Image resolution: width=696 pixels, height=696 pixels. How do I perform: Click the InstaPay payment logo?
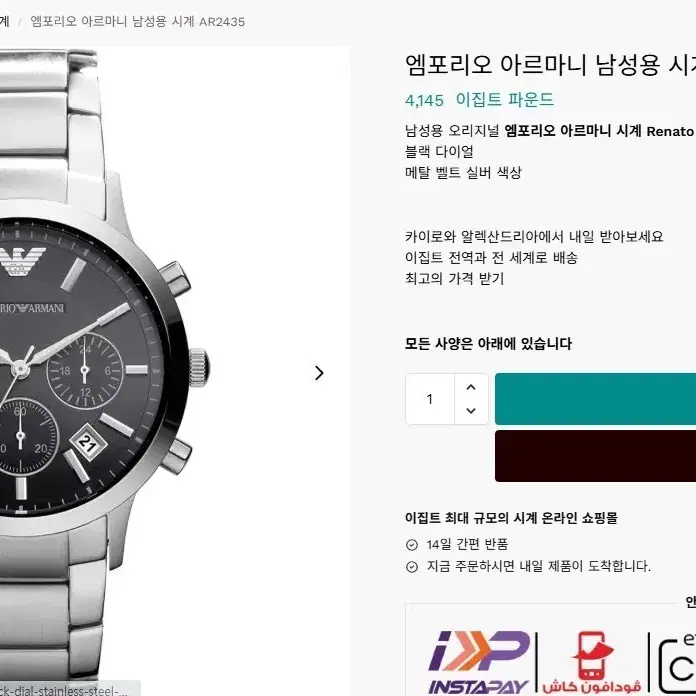point(479,662)
